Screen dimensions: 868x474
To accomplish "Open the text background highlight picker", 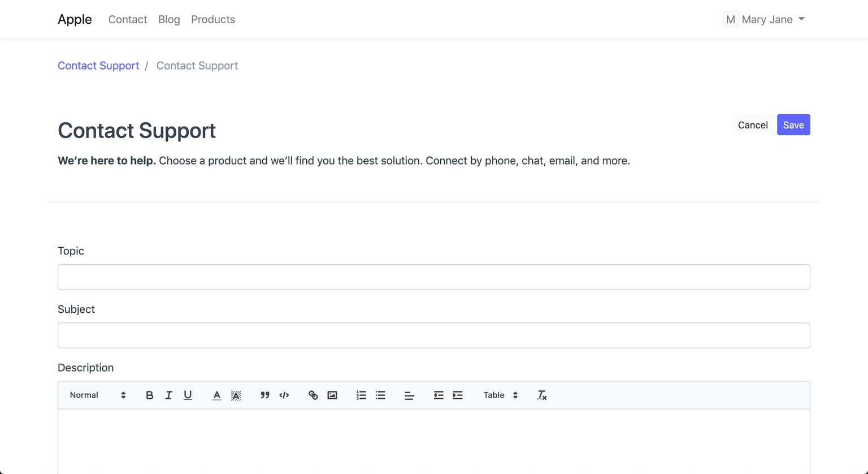I will click(236, 395).
